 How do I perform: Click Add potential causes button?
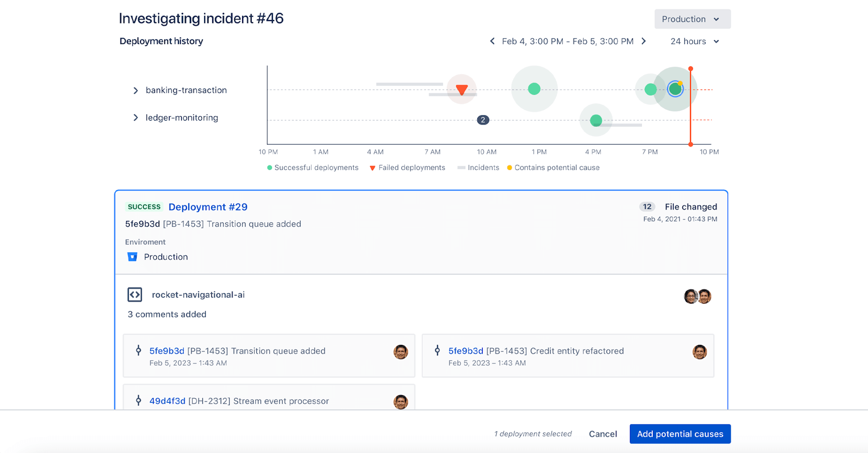(x=679, y=434)
